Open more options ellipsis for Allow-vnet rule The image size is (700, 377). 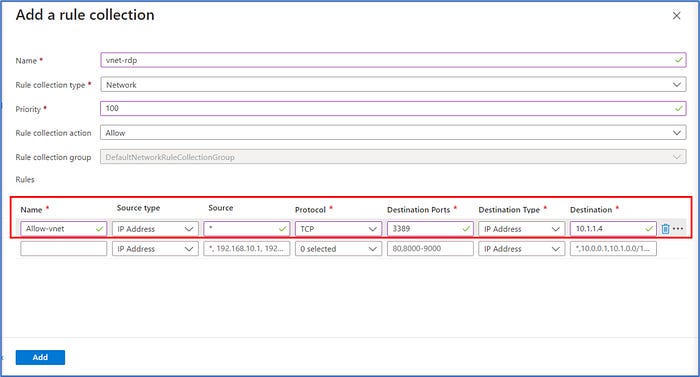coord(678,228)
